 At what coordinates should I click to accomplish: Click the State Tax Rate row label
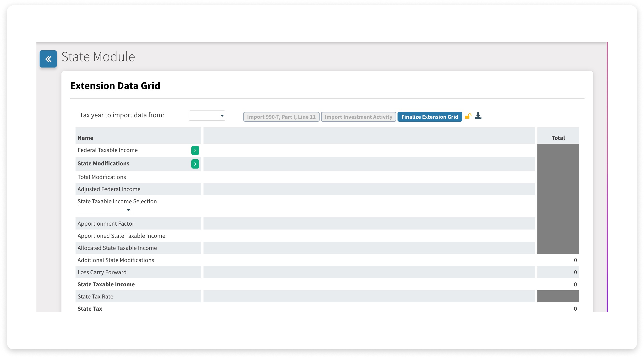[95, 297]
